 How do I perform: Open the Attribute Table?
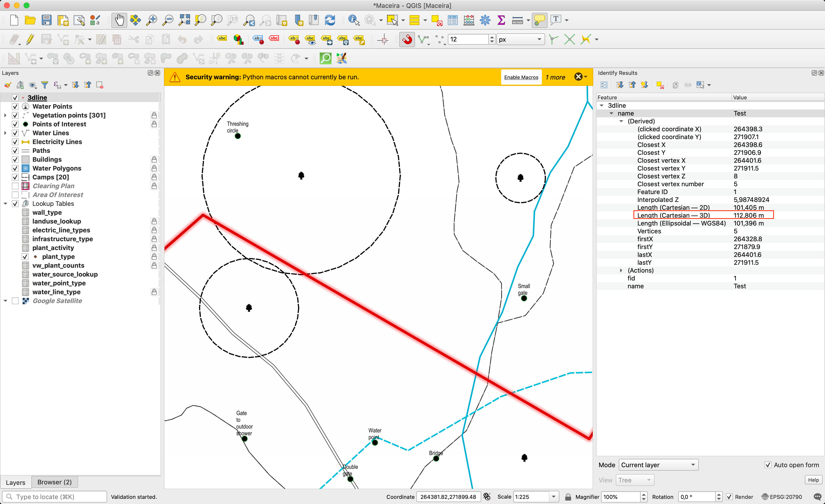[453, 20]
